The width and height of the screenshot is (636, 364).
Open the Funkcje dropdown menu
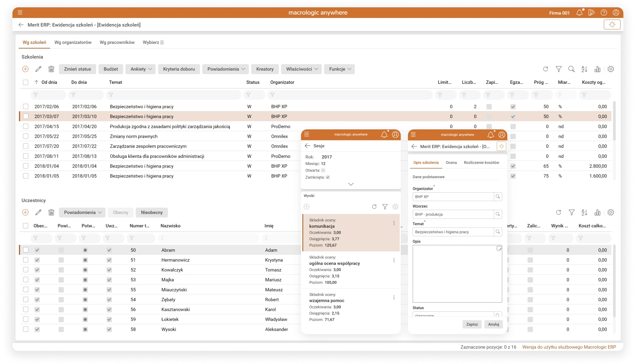(x=340, y=69)
